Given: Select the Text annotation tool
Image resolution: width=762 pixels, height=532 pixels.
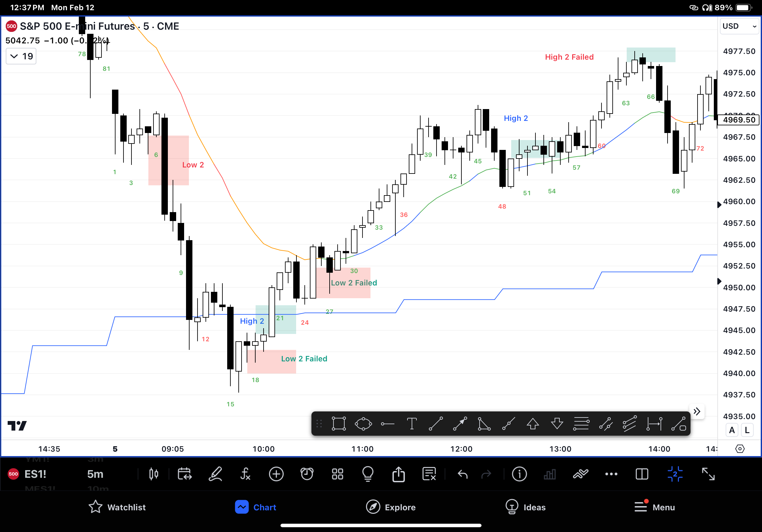Looking at the screenshot, I should pos(412,424).
